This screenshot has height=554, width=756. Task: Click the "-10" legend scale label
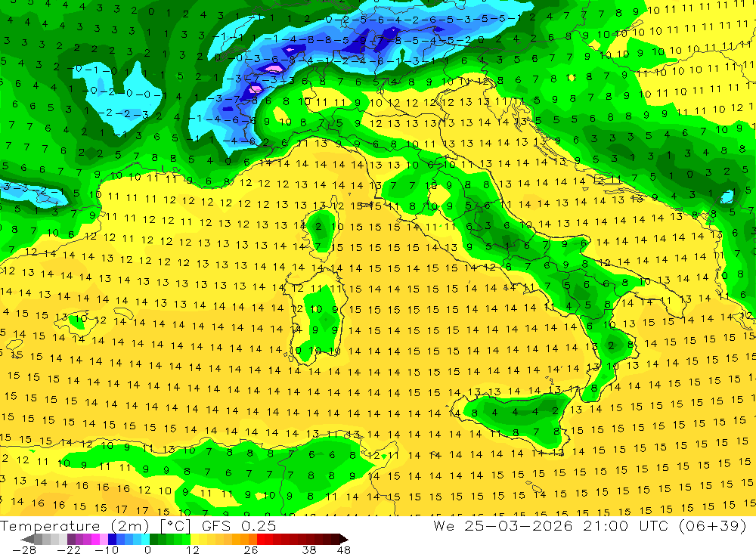(x=107, y=549)
